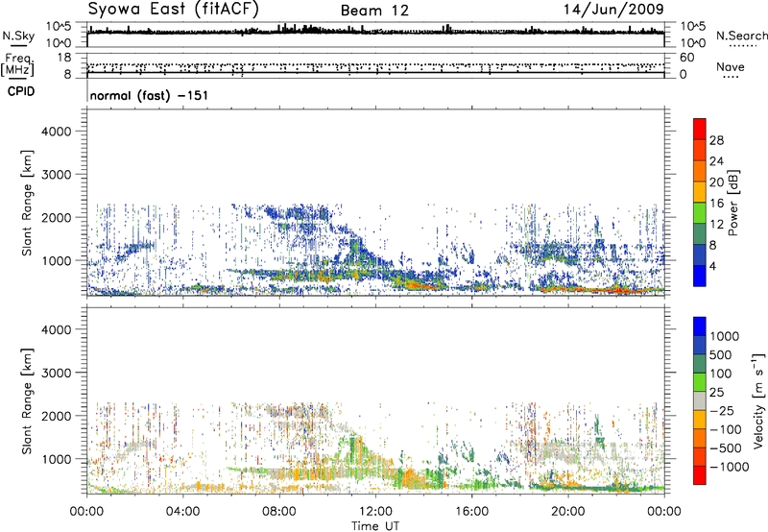Click the 'CPID' label
This screenshot has height=532, width=768.
pyautogui.click(x=21, y=91)
